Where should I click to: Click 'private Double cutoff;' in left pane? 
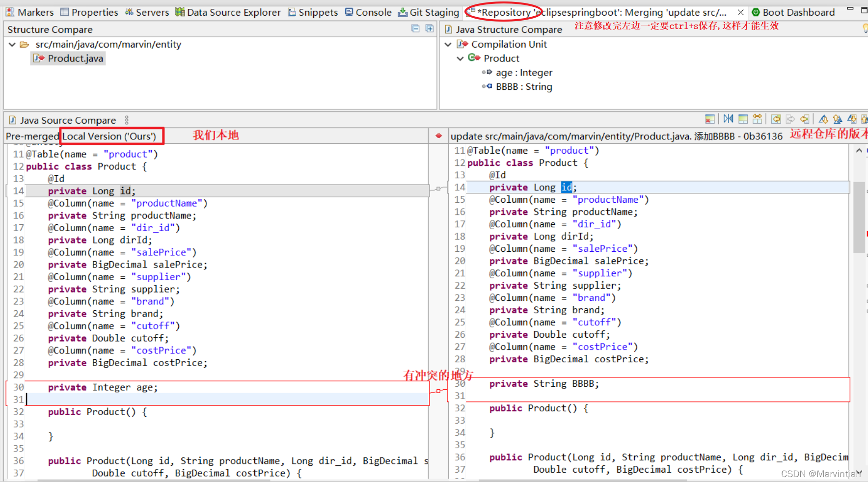tap(108, 338)
